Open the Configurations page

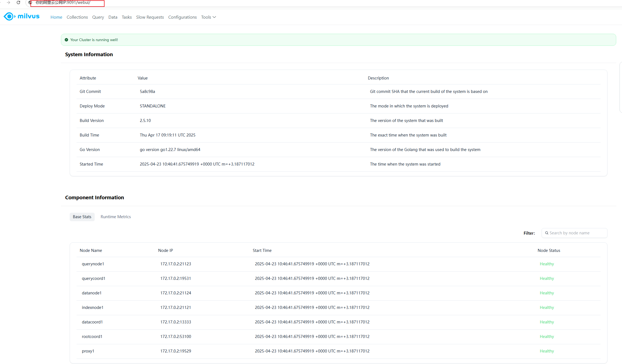(x=182, y=17)
